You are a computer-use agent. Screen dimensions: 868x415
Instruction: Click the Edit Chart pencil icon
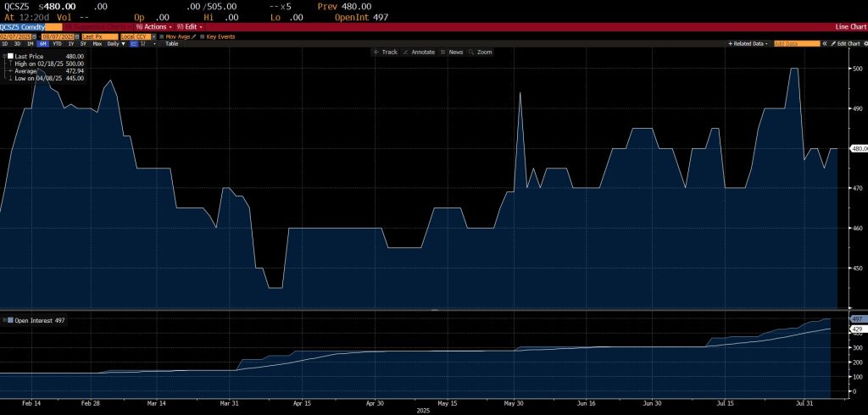[832, 43]
